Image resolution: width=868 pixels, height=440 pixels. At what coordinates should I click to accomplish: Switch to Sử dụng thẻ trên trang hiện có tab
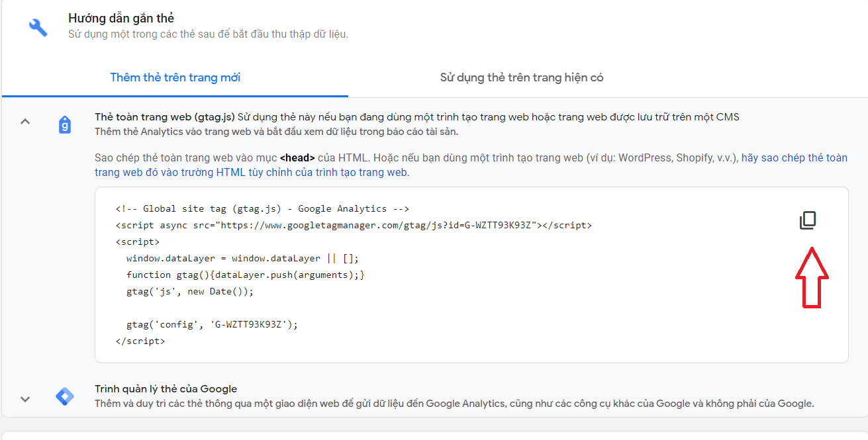522,77
